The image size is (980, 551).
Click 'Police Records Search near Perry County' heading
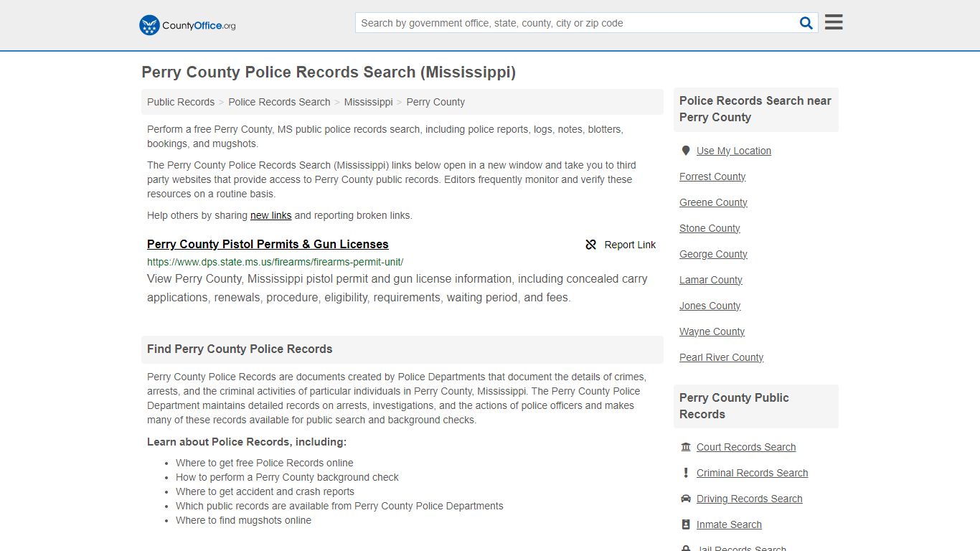pos(755,109)
